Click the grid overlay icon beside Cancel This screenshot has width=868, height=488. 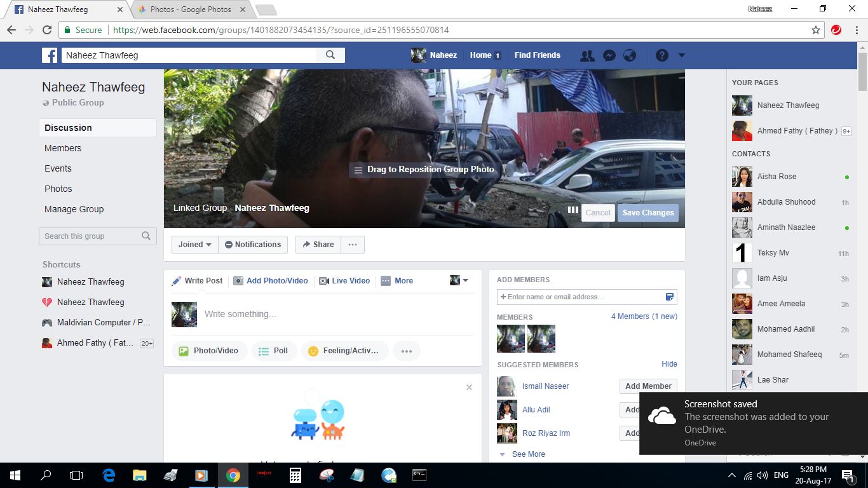[573, 210]
